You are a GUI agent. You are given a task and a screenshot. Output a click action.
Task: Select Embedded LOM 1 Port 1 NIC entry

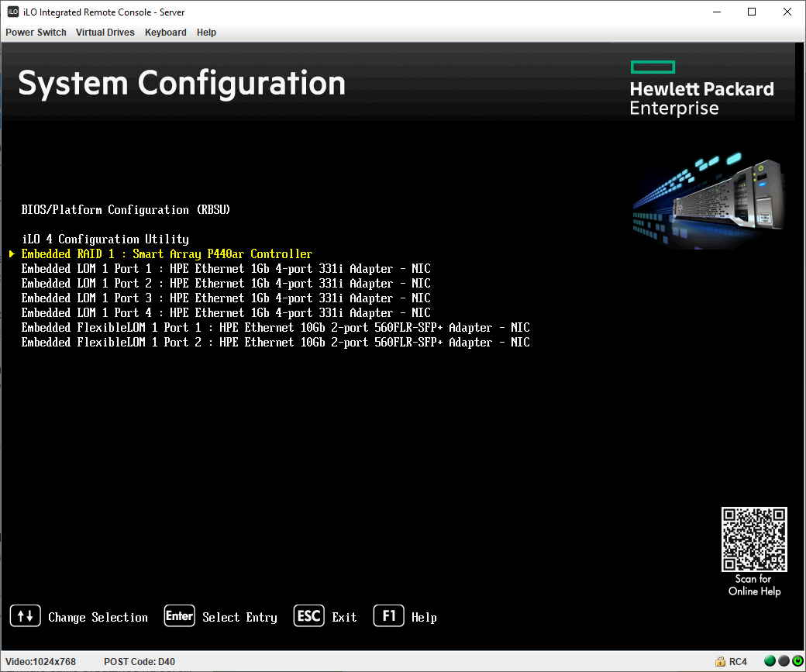pos(226,269)
